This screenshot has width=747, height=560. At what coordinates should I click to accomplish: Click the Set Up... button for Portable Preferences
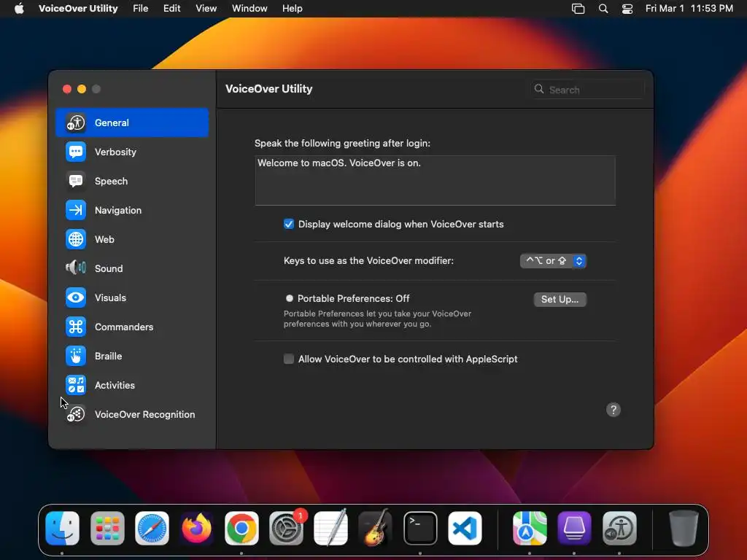click(x=560, y=300)
